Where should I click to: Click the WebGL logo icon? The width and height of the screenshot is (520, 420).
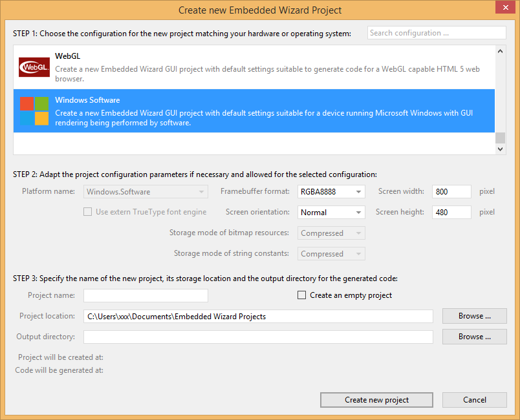[34, 67]
